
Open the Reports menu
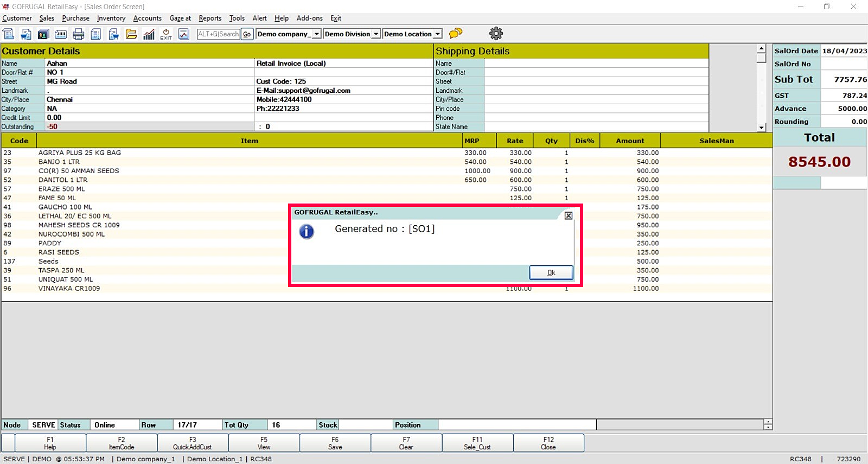[210, 18]
